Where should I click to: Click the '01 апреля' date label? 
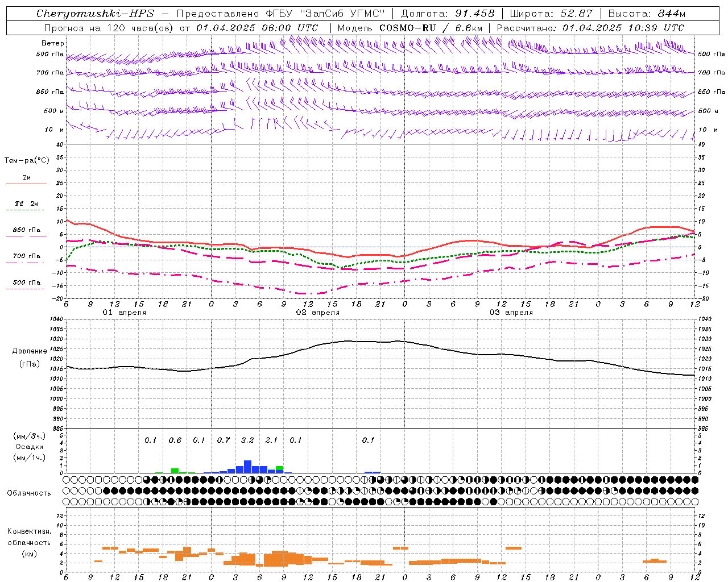pos(125,313)
